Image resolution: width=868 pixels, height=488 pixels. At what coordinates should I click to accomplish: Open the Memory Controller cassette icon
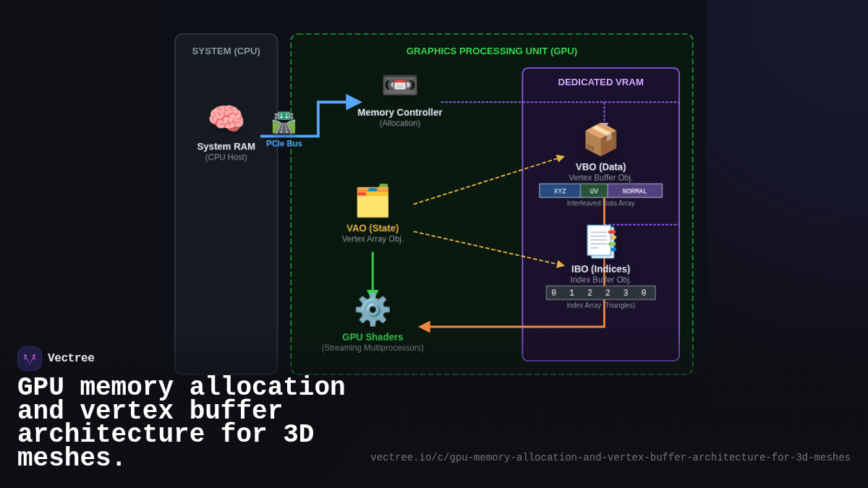coord(399,85)
